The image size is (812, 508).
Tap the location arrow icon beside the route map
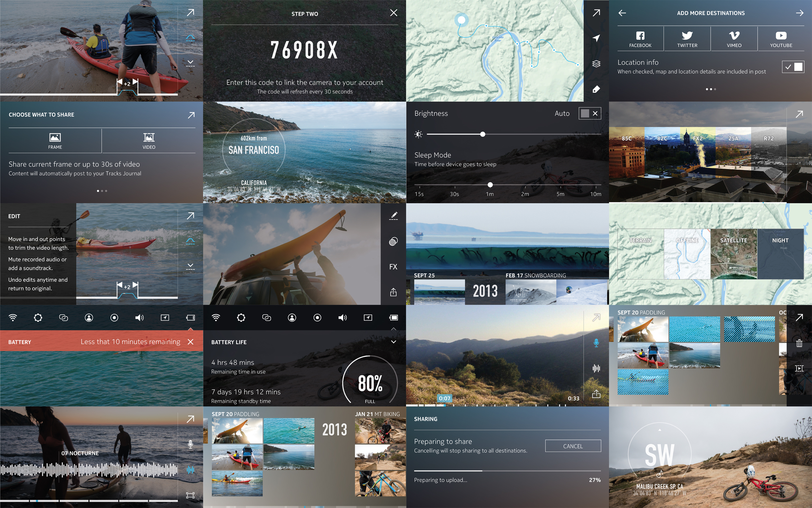[596, 38]
